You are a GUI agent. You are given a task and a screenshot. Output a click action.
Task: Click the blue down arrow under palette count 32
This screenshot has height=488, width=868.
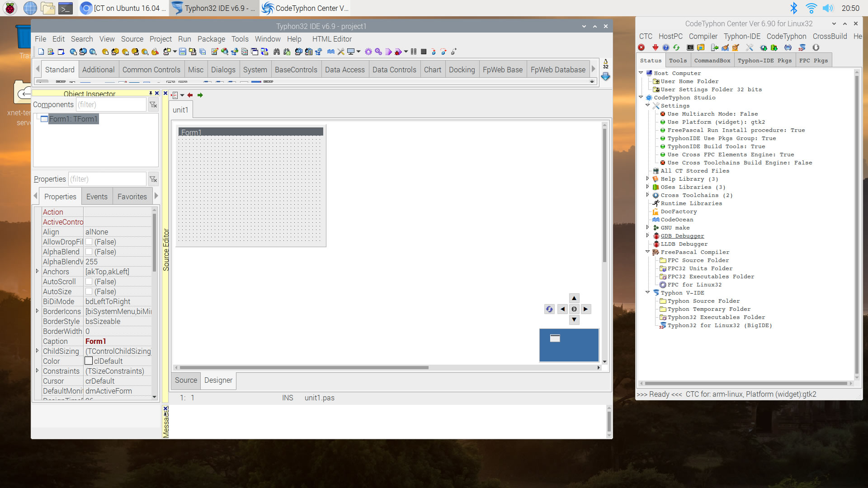click(x=606, y=77)
